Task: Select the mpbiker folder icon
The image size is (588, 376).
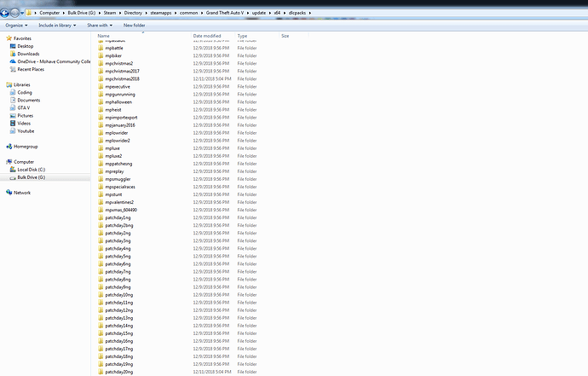Action: pyautogui.click(x=101, y=55)
